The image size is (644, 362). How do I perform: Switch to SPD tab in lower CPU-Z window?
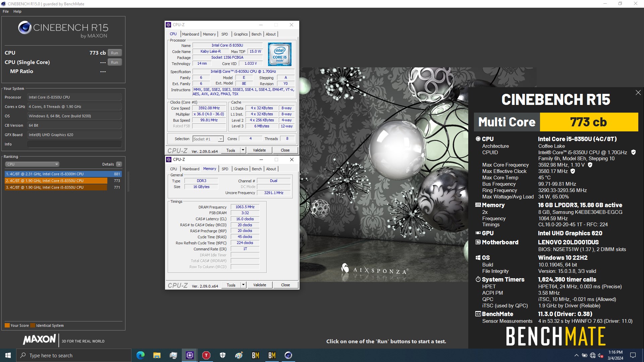tap(225, 169)
